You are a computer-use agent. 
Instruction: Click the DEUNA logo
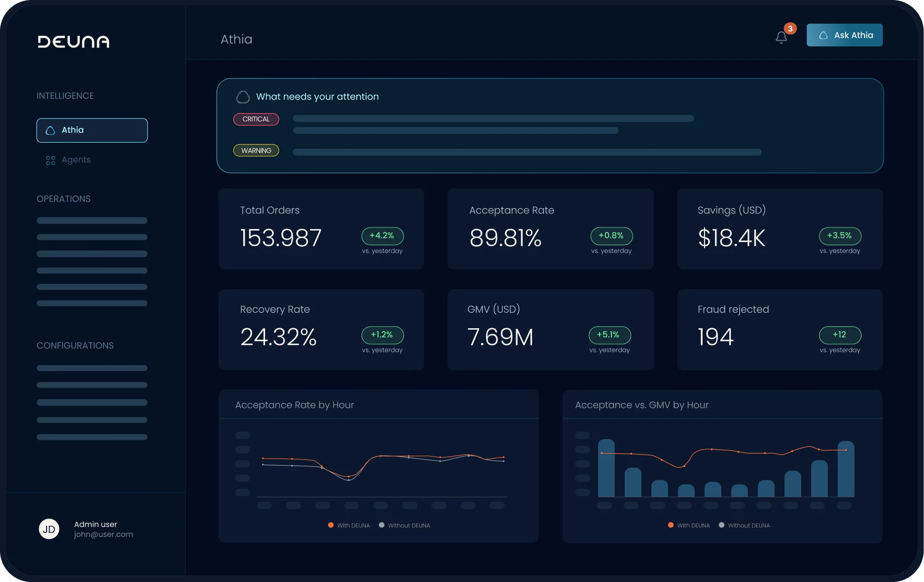coord(74,42)
